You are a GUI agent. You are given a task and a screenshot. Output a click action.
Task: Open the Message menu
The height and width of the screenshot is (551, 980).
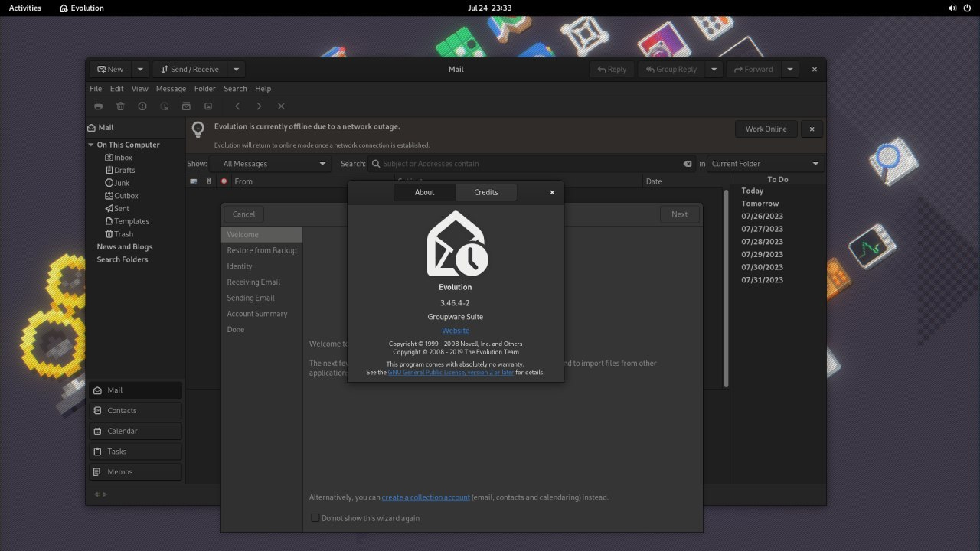(x=171, y=89)
